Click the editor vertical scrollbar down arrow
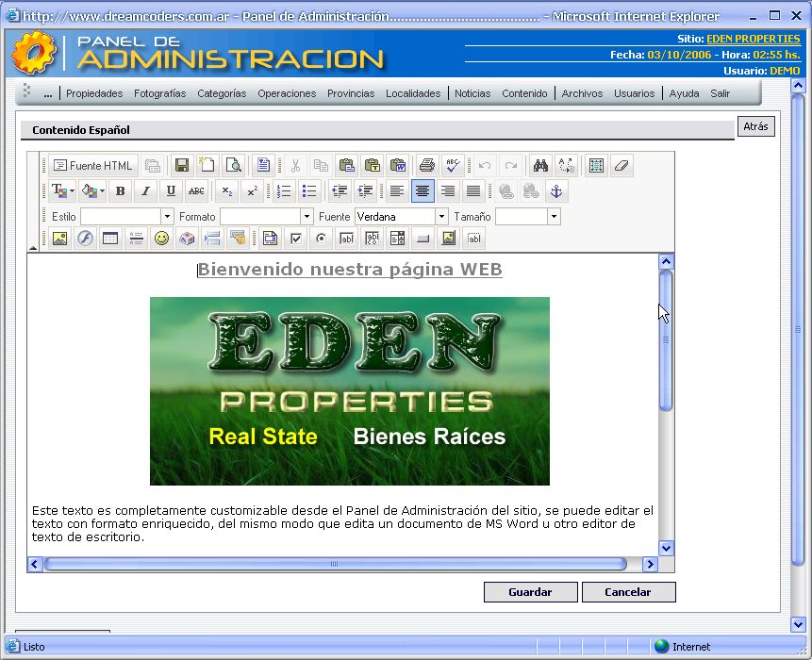The height and width of the screenshot is (660, 812). pos(666,548)
